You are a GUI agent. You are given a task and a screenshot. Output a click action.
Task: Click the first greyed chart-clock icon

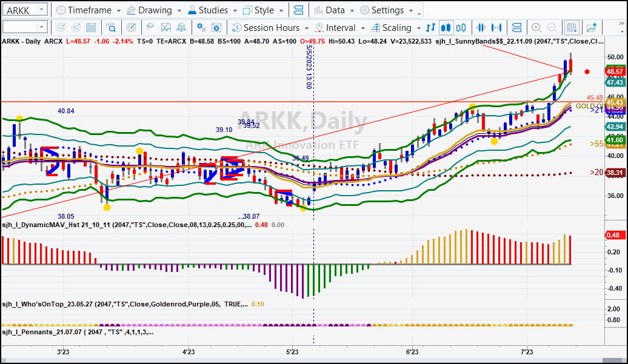[61, 28]
